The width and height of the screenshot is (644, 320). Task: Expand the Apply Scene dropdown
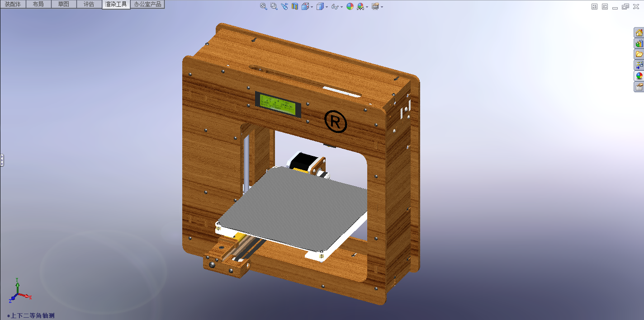(x=366, y=6)
